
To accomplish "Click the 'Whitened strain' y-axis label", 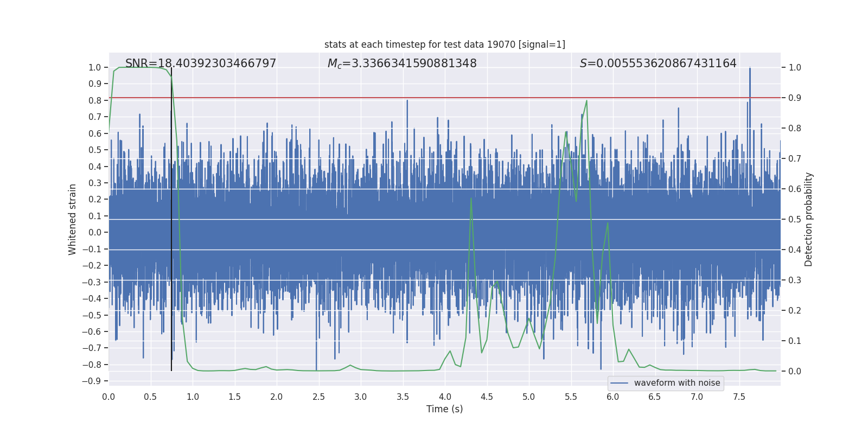I will pyautogui.click(x=73, y=219).
